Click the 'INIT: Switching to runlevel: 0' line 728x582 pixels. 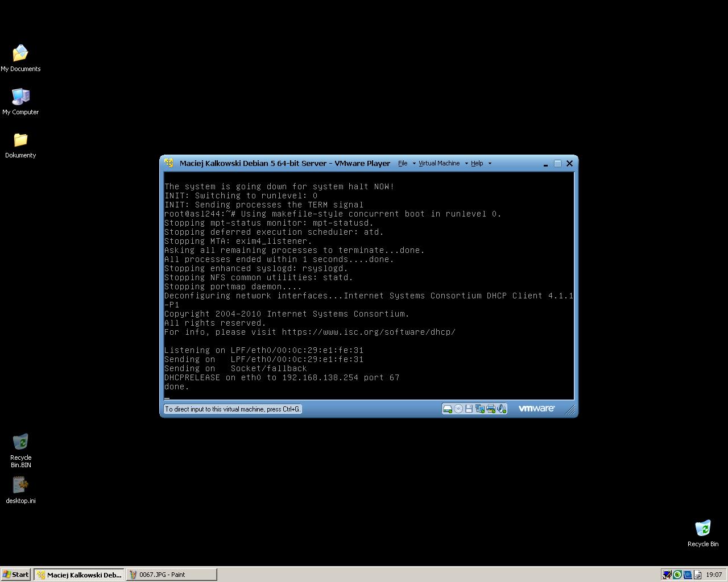241,196
